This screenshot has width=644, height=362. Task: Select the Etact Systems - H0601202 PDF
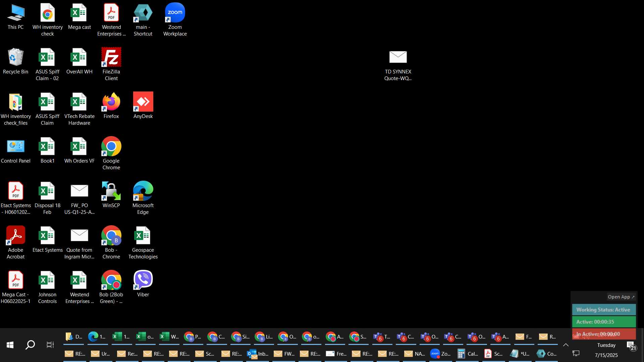coord(16,198)
